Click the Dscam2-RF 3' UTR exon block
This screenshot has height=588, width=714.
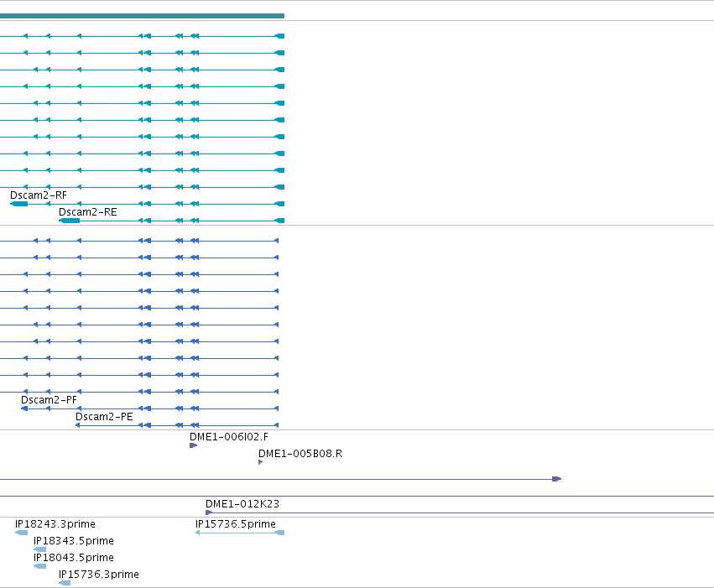click(x=18, y=204)
